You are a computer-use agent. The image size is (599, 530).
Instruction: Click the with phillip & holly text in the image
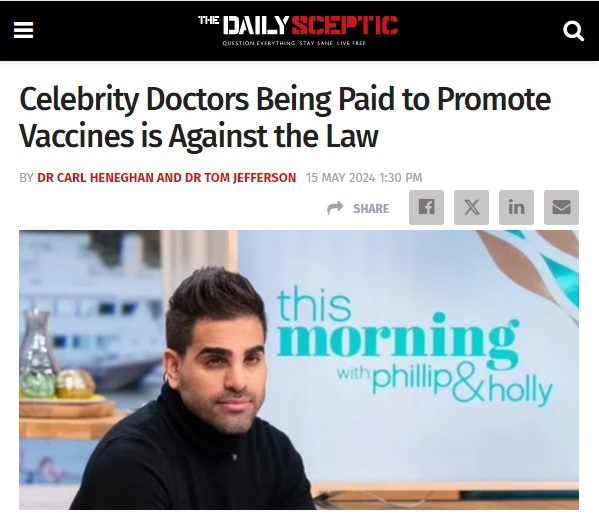coord(445,384)
